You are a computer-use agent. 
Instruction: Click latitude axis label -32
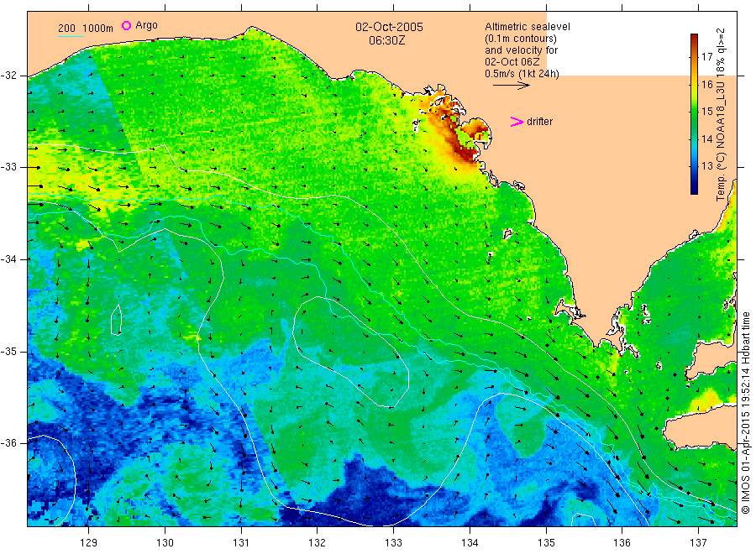[x=8, y=76]
